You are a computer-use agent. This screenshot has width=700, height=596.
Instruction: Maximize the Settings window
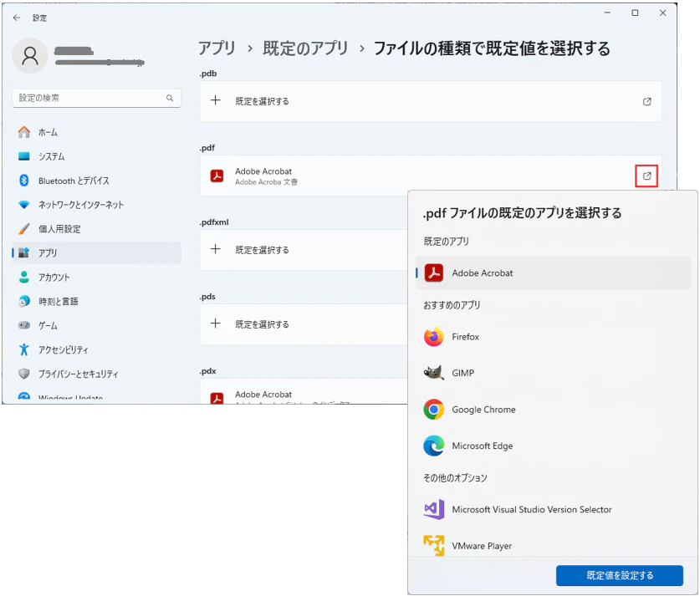(635, 13)
